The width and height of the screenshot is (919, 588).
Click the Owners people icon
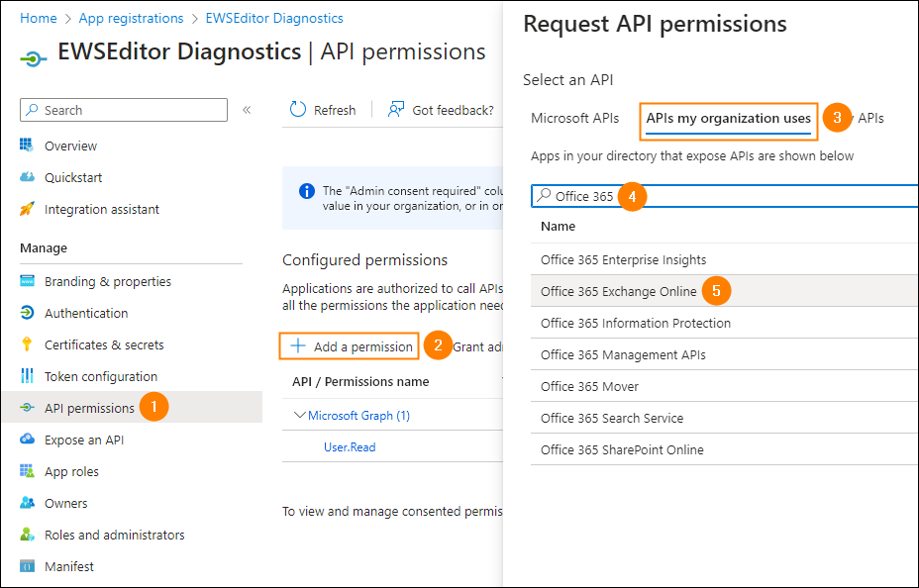(x=27, y=503)
